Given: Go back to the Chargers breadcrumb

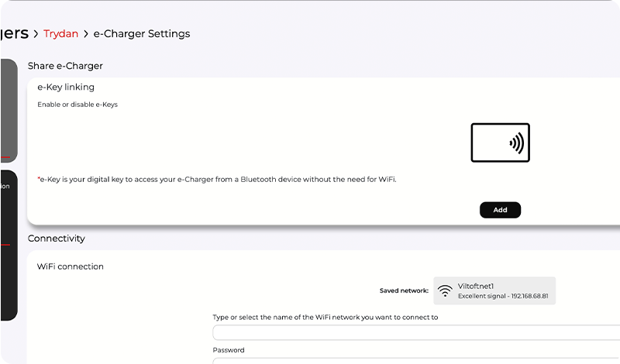Looking at the screenshot, I should (x=13, y=33).
